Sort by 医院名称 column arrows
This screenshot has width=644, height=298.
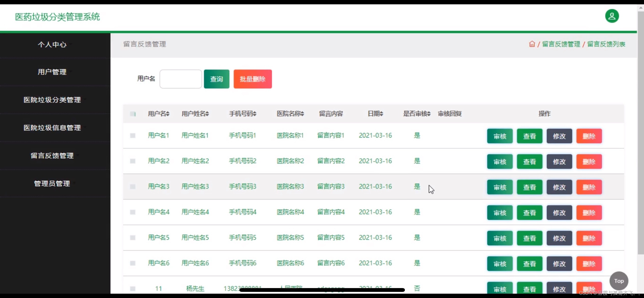pos(302,114)
